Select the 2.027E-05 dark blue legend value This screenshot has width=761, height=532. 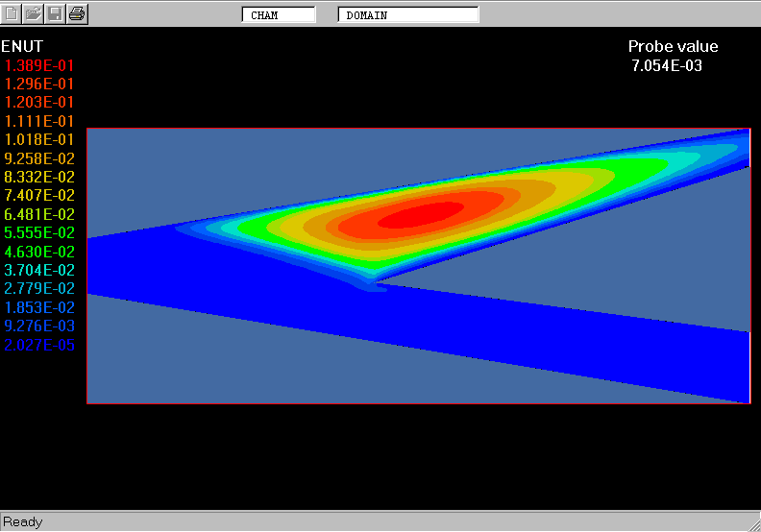[39, 345]
